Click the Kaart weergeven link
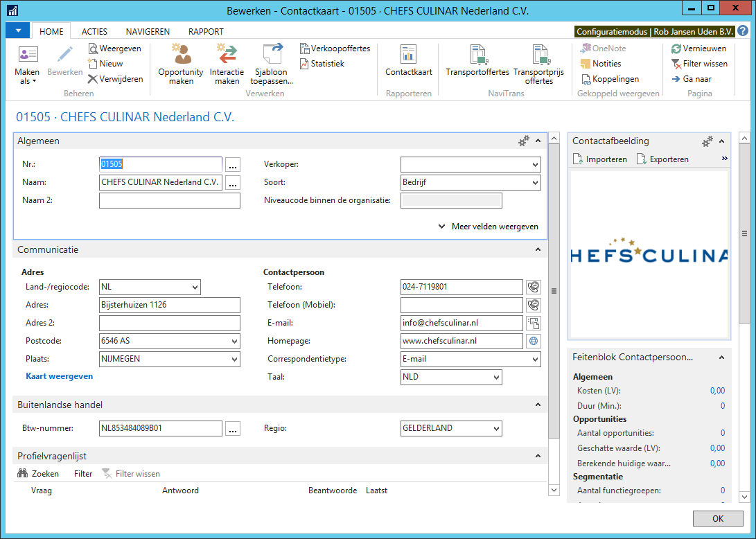Screen dimensions: 756x539 pos(60,376)
